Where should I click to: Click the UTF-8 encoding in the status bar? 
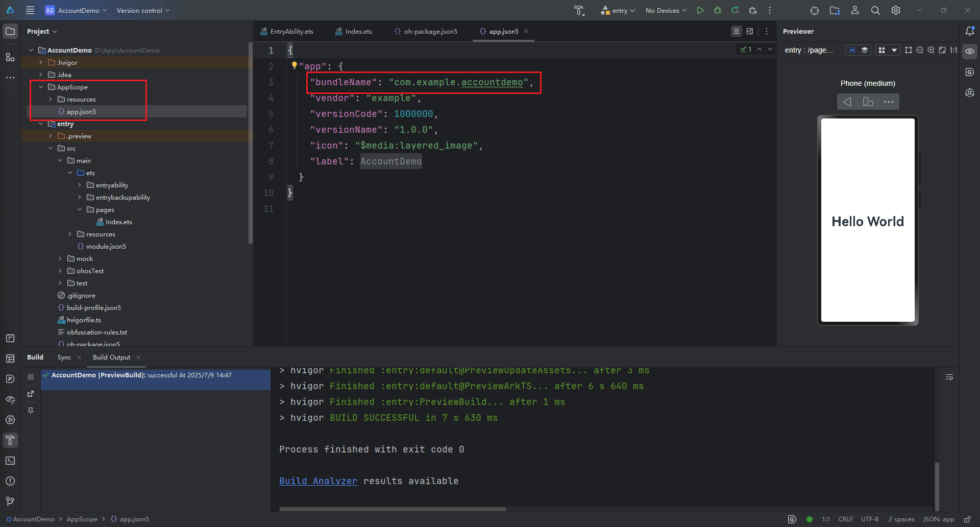click(x=869, y=519)
